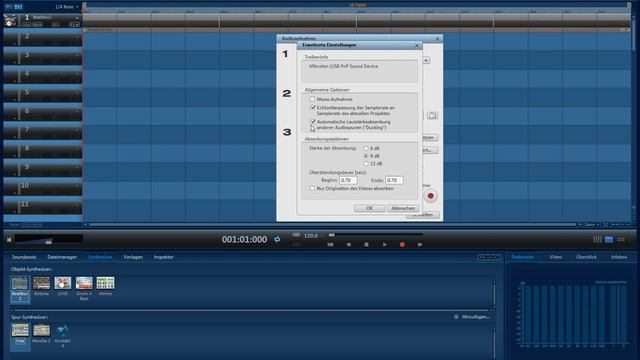
Task: Click the Ende duration input field
Action: pos(394,180)
